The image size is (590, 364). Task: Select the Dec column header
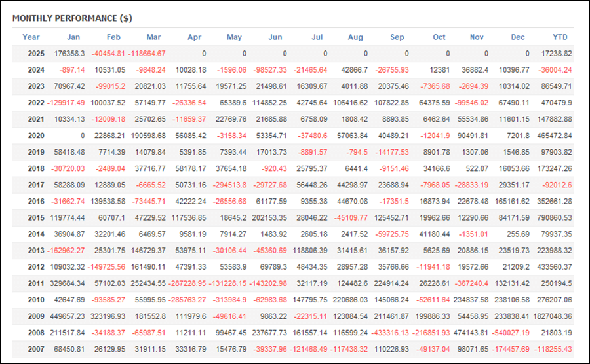point(518,37)
